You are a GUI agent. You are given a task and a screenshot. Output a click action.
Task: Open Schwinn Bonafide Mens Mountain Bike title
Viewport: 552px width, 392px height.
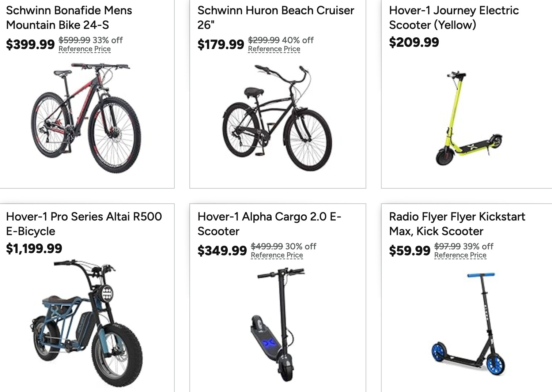[x=69, y=18]
